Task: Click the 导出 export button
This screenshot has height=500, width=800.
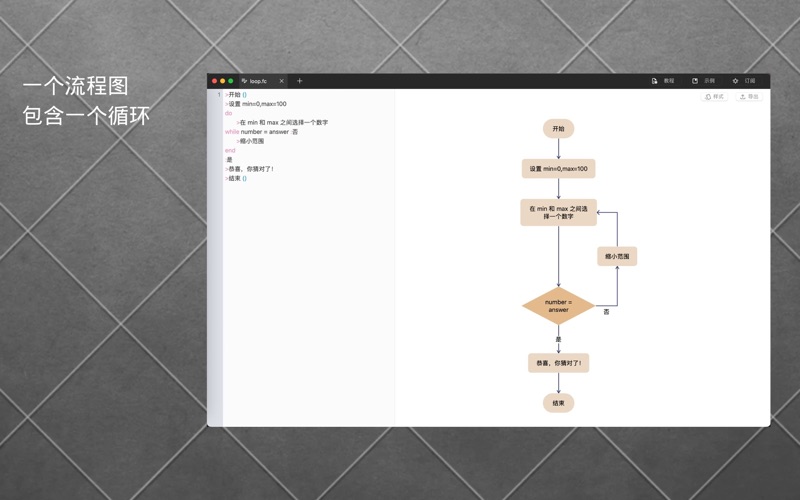Action: (x=749, y=97)
